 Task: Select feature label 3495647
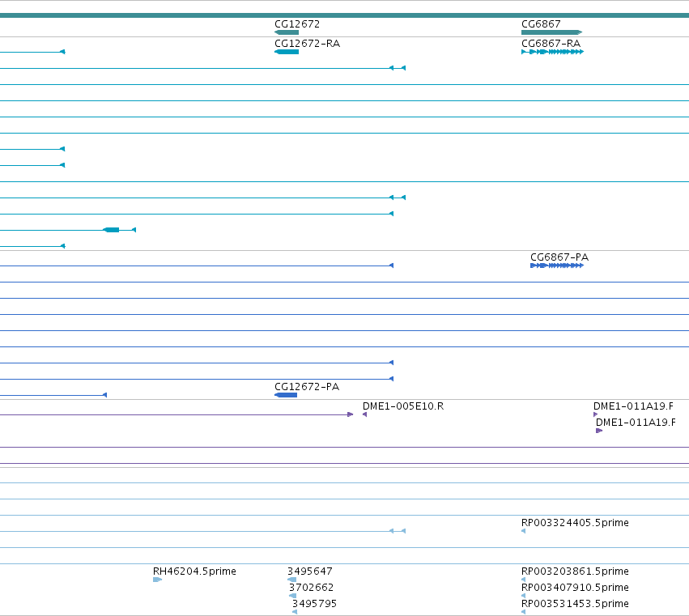[310, 571]
